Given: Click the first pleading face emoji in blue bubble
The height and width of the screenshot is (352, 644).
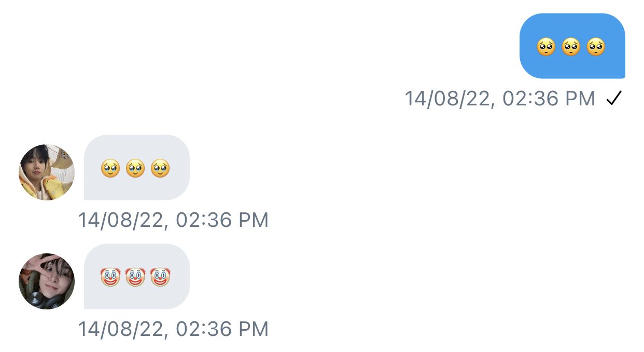Looking at the screenshot, I should point(546,47).
